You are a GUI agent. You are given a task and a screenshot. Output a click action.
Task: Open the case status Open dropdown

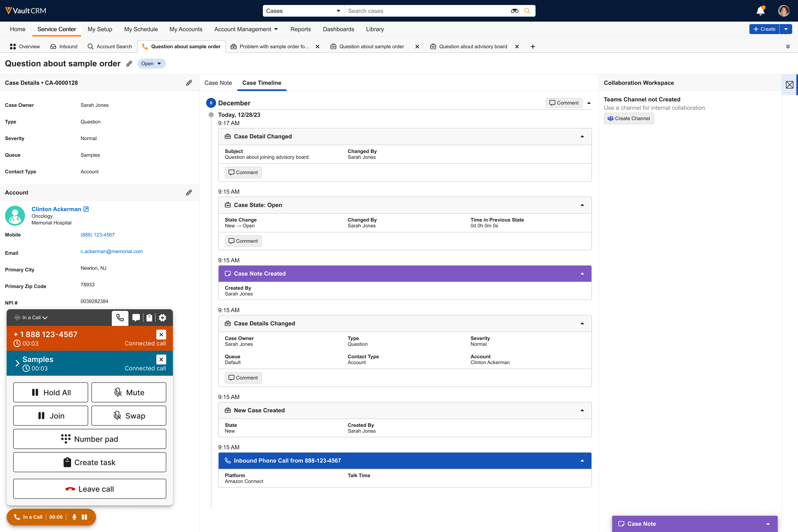[x=151, y=64]
